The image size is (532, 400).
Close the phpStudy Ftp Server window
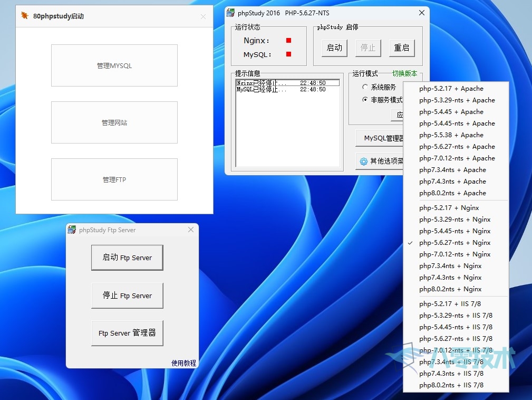(191, 230)
